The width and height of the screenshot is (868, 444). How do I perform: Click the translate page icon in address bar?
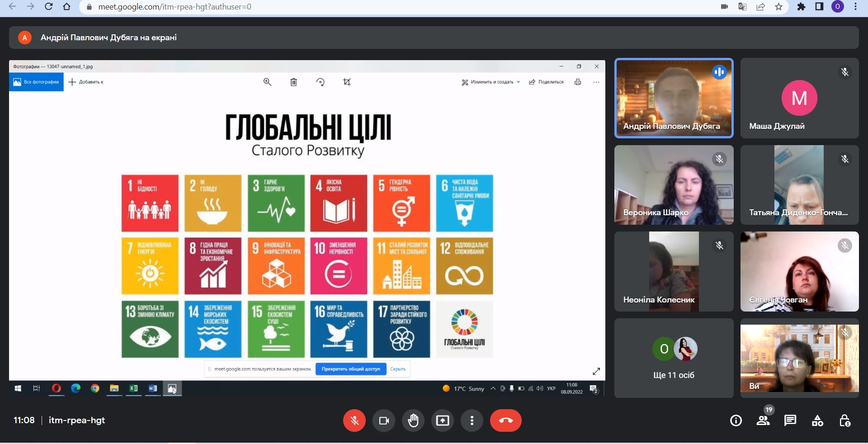742,7
